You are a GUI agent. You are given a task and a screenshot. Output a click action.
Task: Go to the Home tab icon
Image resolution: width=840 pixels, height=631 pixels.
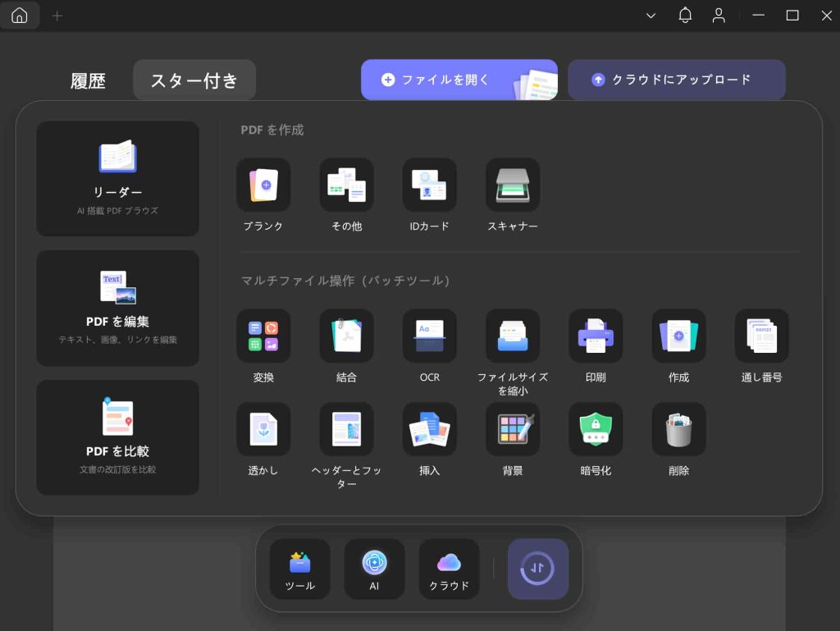pos(20,15)
